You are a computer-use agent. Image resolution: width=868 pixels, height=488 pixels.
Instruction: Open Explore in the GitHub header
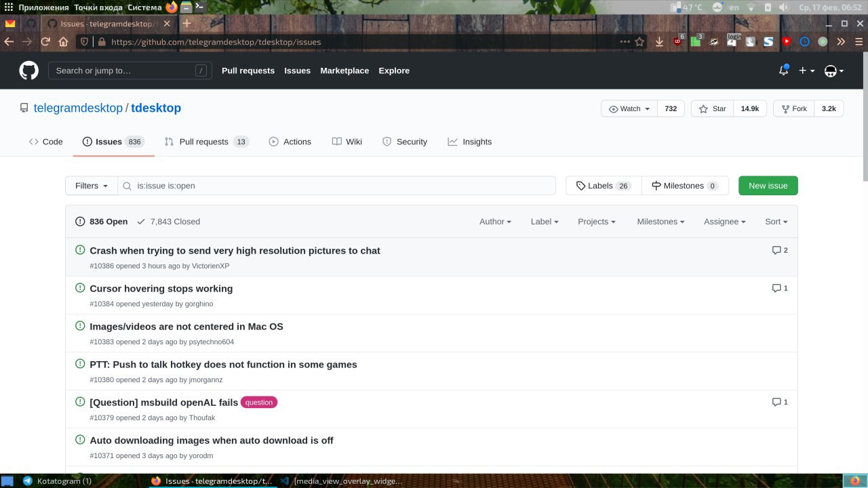[x=394, y=70]
